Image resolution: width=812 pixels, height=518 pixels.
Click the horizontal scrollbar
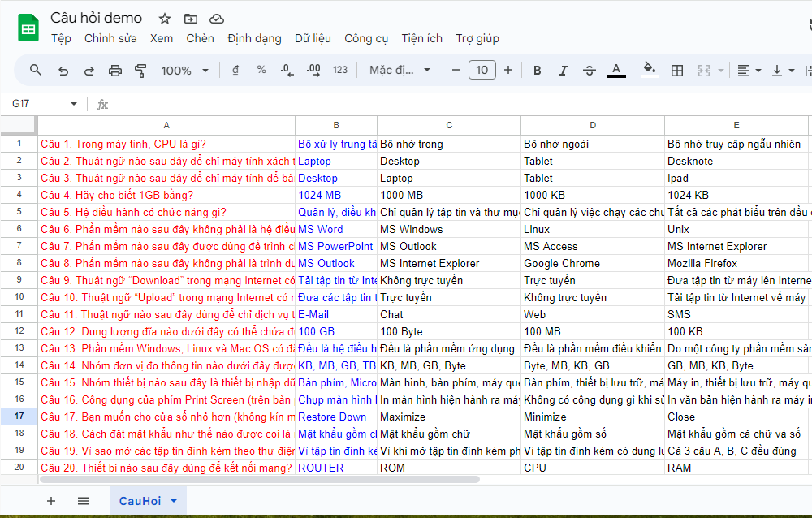[260, 479]
